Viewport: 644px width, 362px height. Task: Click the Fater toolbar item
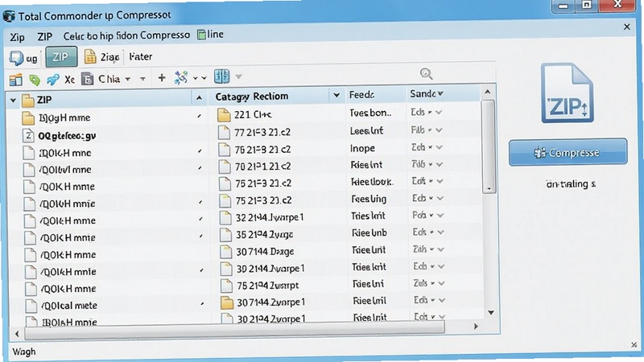click(140, 56)
